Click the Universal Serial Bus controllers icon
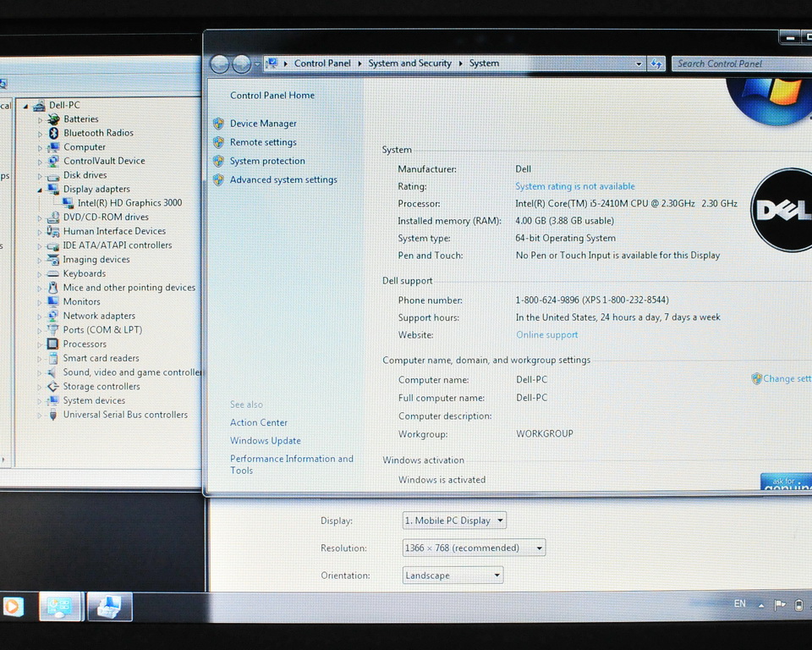 [x=52, y=415]
